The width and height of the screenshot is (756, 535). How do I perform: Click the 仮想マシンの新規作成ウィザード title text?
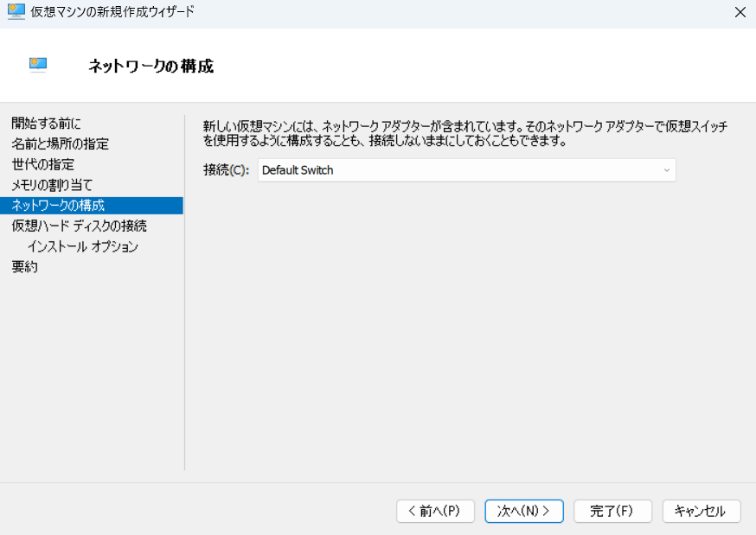coord(112,11)
